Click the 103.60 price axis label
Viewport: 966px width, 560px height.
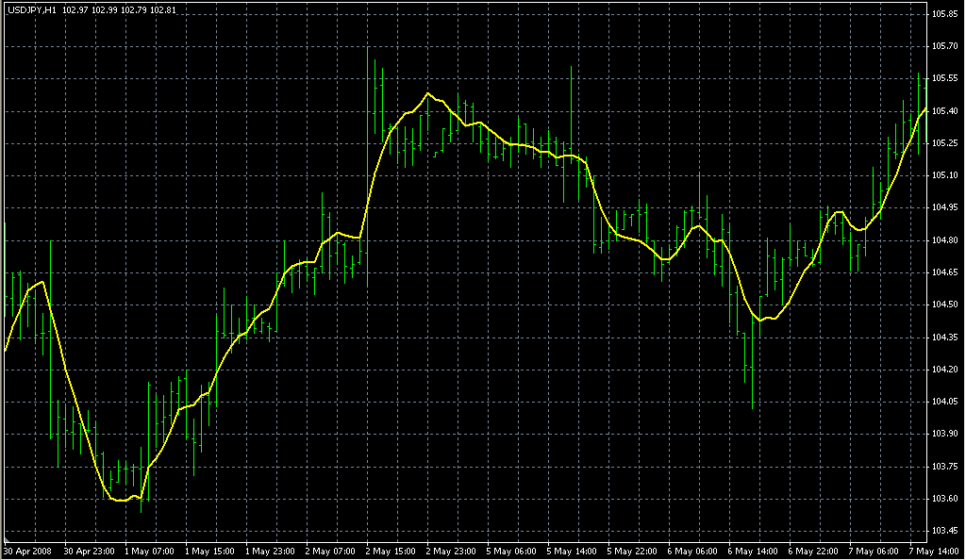[x=944, y=498]
